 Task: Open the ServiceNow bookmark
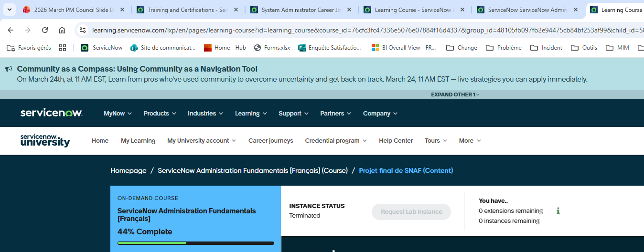tap(102, 48)
